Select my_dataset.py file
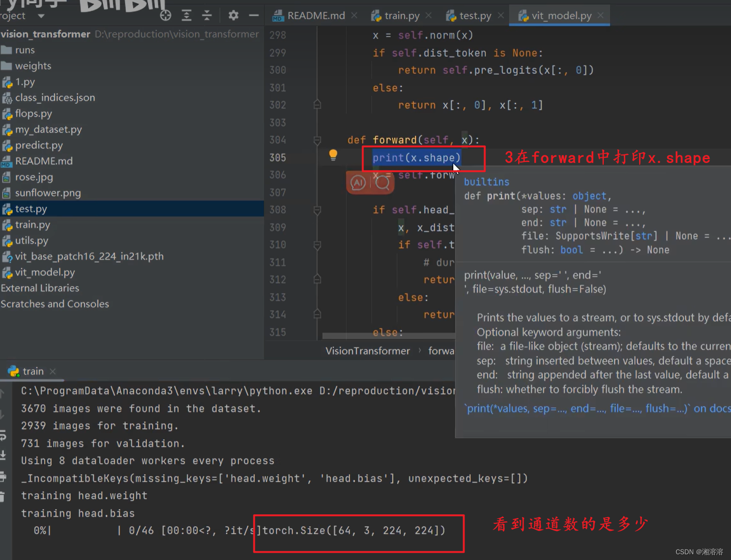731x560 pixels. [x=48, y=129]
